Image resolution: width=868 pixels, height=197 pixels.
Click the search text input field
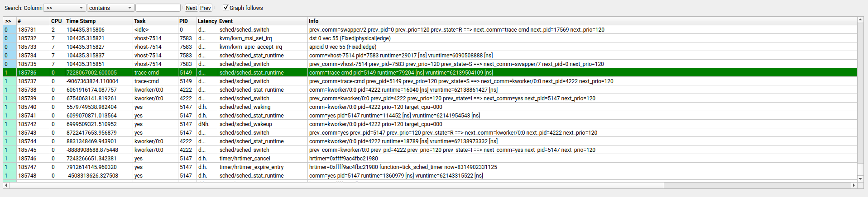pyautogui.click(x=158, y=8)
